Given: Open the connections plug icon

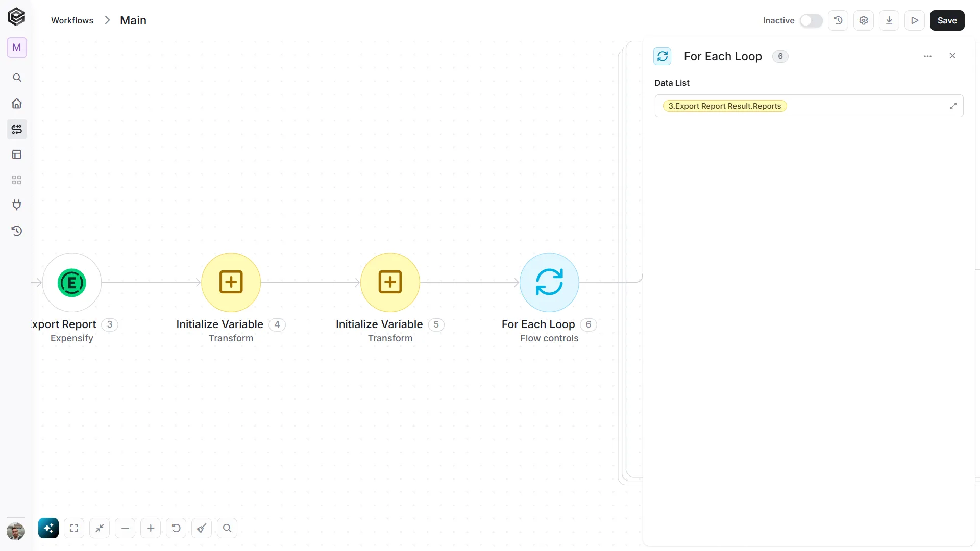Looking at the screenshot, I should click(x=17, y=205).
